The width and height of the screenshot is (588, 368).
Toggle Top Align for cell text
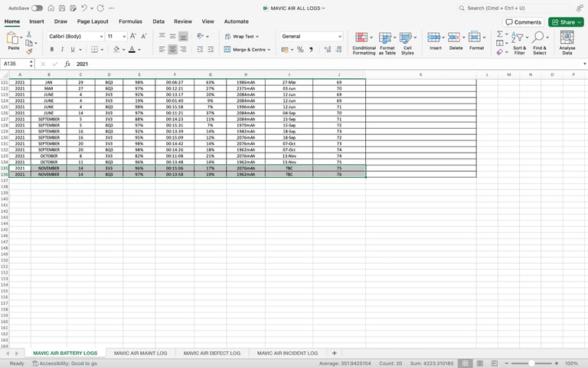pos(162,36)
